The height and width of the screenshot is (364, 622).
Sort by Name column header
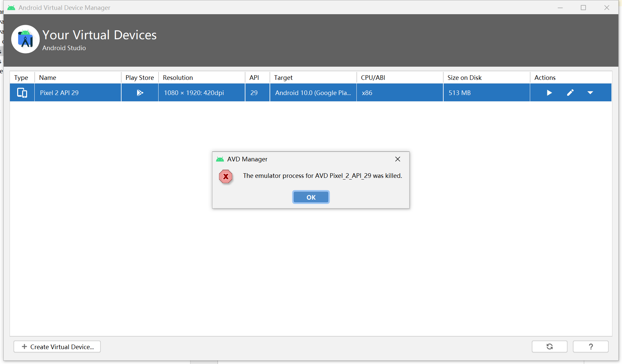(x=78, y=78)
